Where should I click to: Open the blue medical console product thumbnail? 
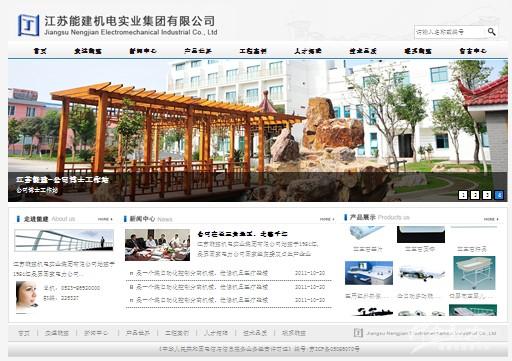[x=369, y=273]
